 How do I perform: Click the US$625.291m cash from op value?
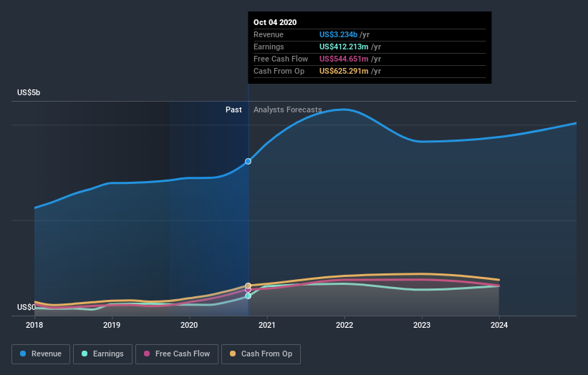[344, 71]
